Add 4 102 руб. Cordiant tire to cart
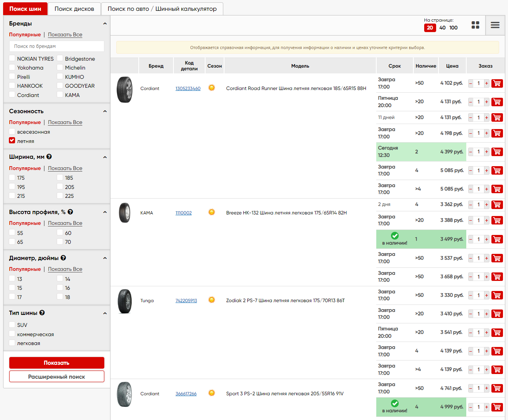Viewport: 508px width, 420px height. click(x=497, y=83)
